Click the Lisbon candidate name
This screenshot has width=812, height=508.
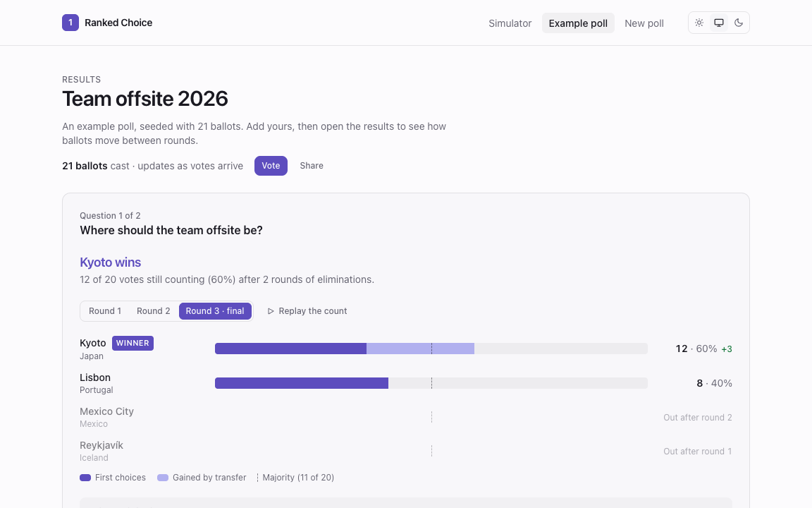94,377
